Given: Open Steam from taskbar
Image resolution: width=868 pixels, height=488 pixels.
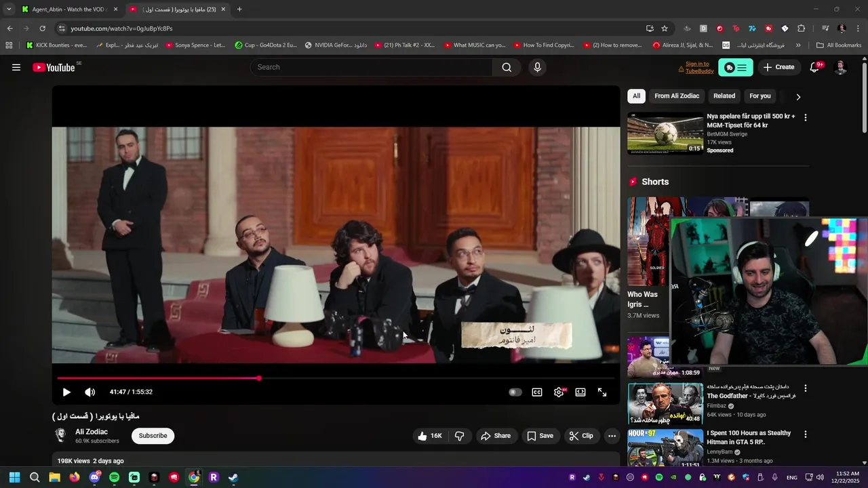Looking at the screenshot, I should tap(233, 477).
